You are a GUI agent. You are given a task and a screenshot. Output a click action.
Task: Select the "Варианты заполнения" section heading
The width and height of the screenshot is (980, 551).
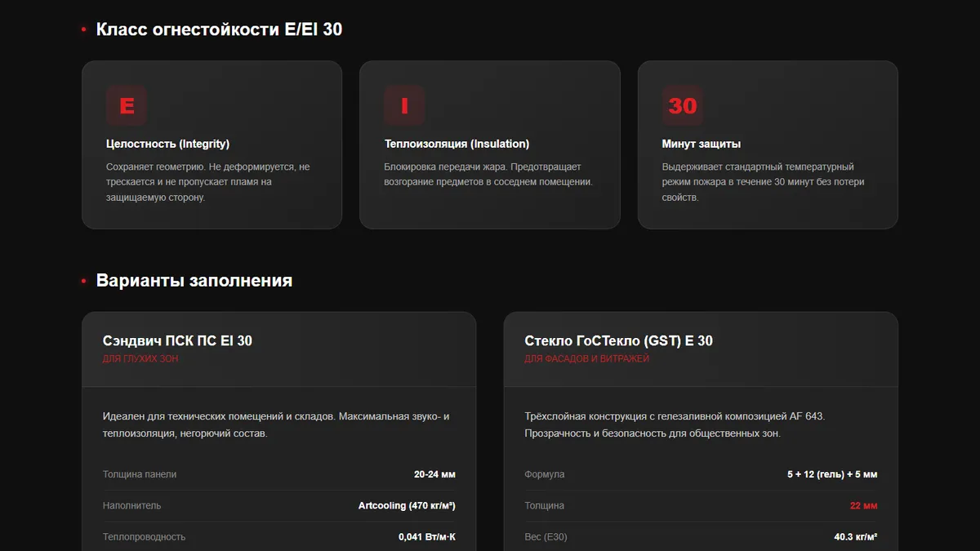pos(194,281)
